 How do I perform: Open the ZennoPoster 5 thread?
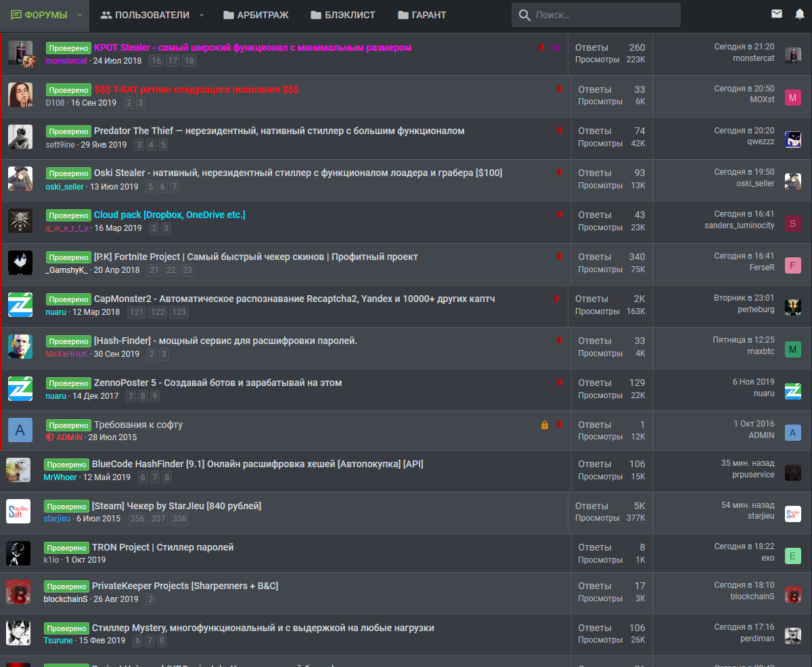tap(218, 383)
